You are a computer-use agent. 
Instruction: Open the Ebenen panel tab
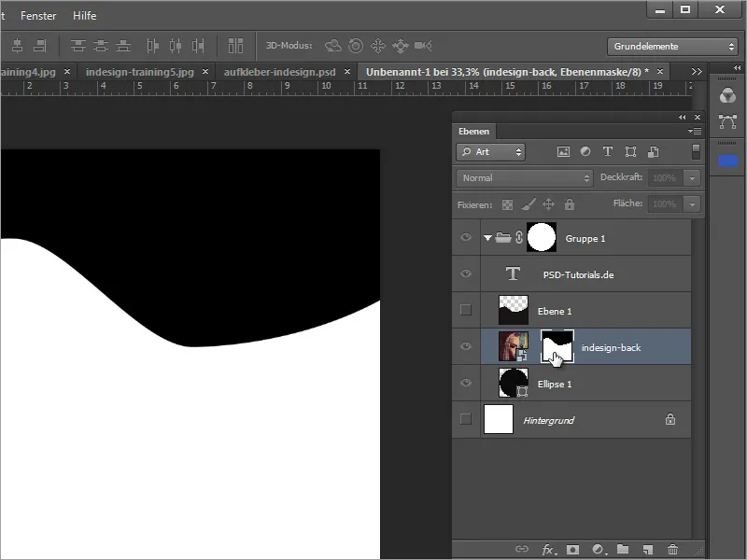click(473, 132)
